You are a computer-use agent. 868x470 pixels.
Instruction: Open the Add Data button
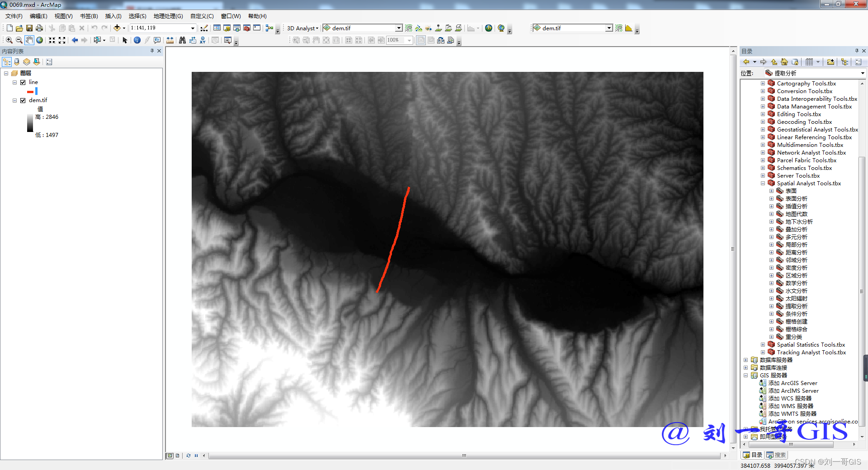(117, 28)
